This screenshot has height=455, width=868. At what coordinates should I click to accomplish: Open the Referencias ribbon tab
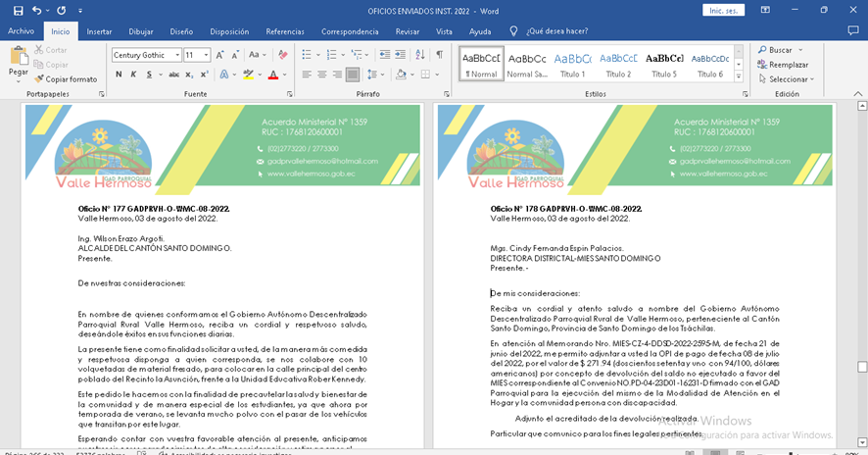tap(285, 31)
